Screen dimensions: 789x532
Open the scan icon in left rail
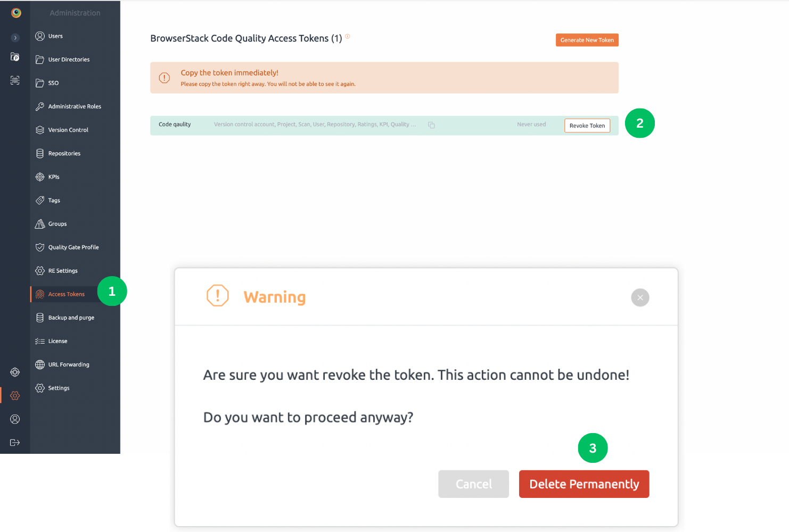[15, 80]
